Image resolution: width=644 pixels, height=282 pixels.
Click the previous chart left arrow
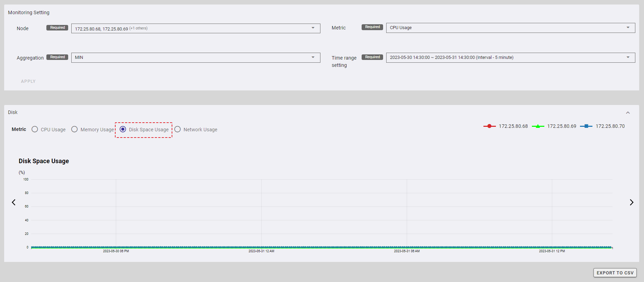point(14,202)
